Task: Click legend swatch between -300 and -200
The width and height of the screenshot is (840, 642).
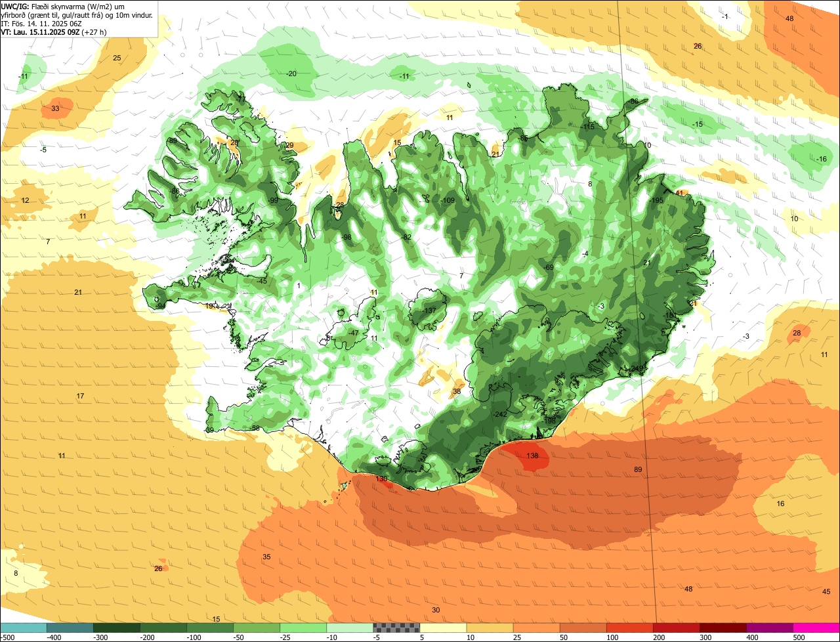Action: pyautogui.click(x=117, y=628)
